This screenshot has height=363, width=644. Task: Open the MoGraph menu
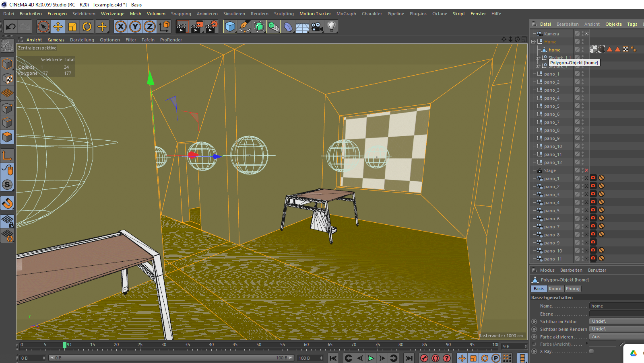(x=346, y=13)
